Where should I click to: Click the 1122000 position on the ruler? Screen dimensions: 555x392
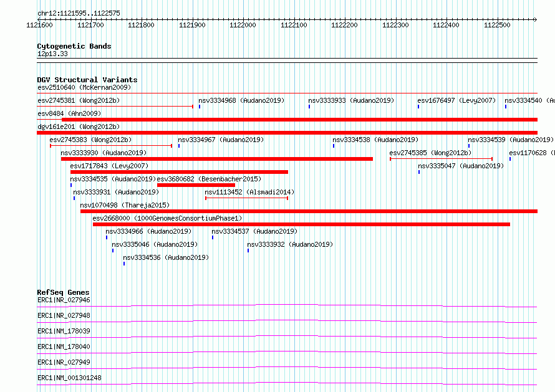click(243, 25)
